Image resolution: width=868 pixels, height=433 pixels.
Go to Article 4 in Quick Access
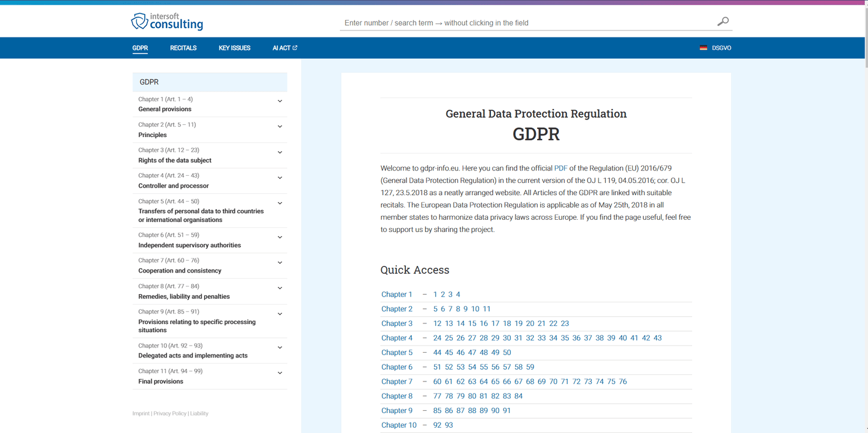point(458,294)
